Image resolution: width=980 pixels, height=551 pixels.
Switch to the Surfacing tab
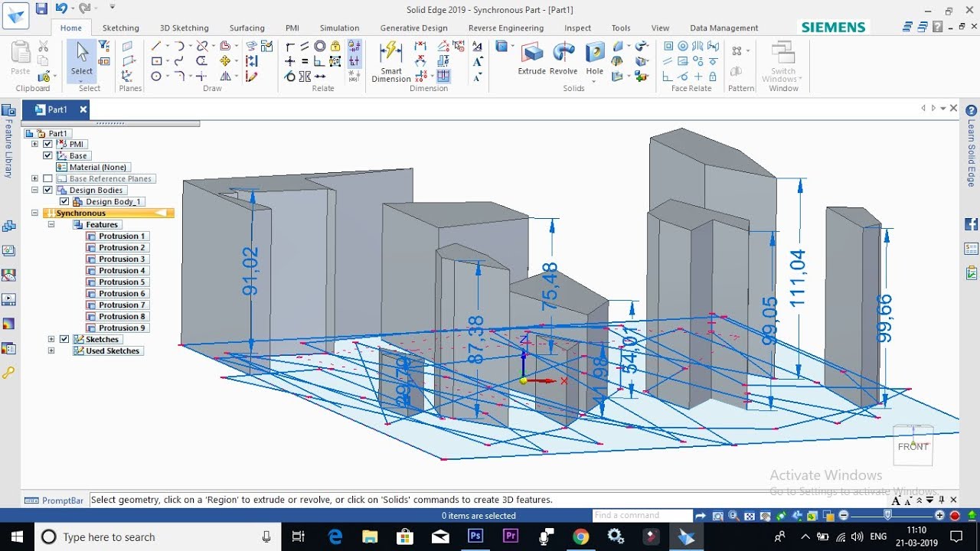247,28
